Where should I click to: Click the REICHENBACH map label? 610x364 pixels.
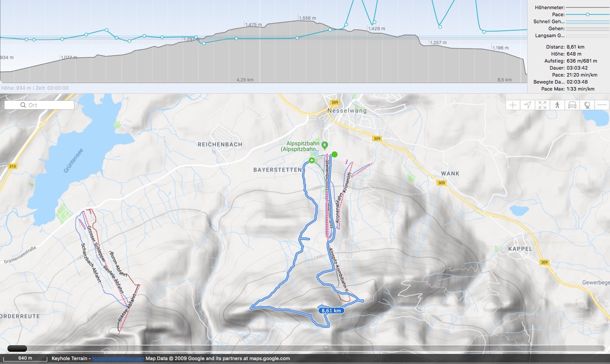point(220,144)
